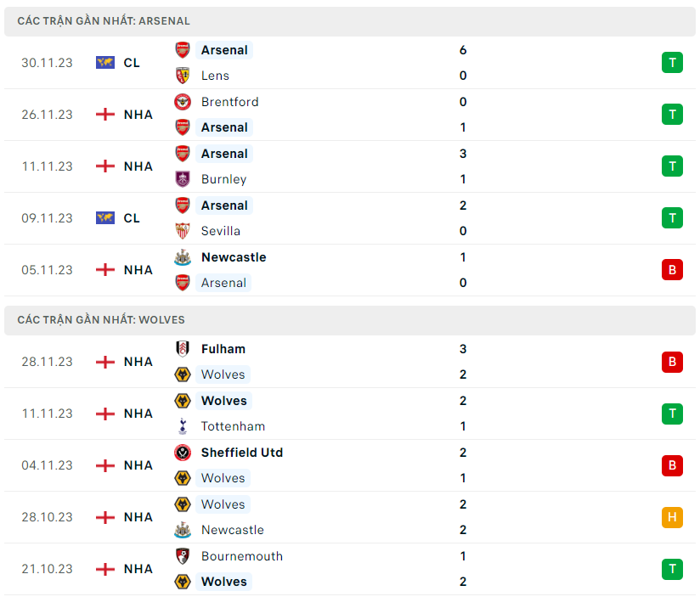Click the Sevilla club crest icon

click(183, 231)
